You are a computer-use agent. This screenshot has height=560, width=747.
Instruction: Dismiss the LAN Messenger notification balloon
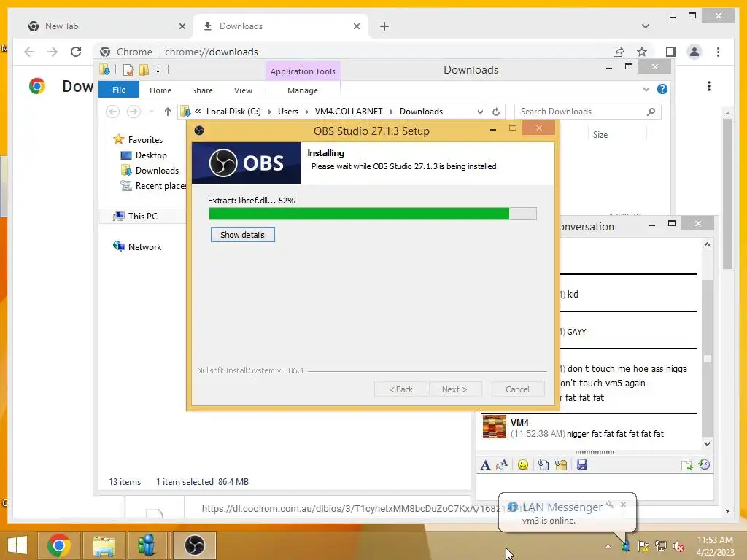(x=623, y=505)
